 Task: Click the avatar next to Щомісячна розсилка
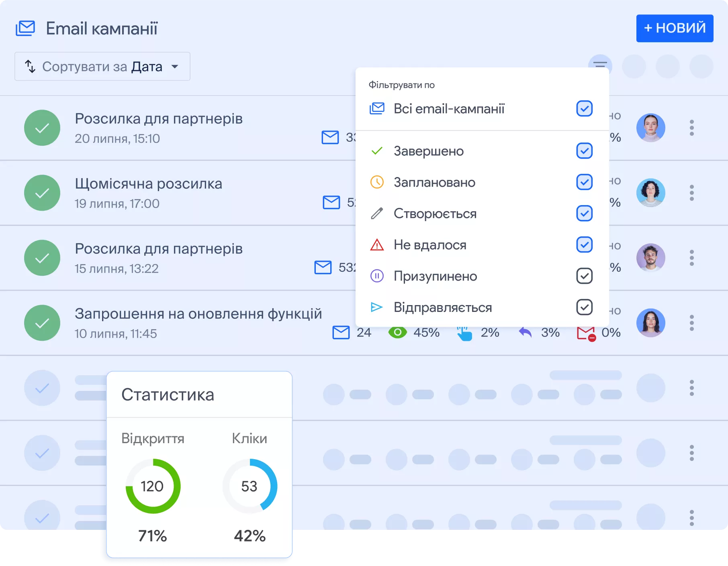651,193
